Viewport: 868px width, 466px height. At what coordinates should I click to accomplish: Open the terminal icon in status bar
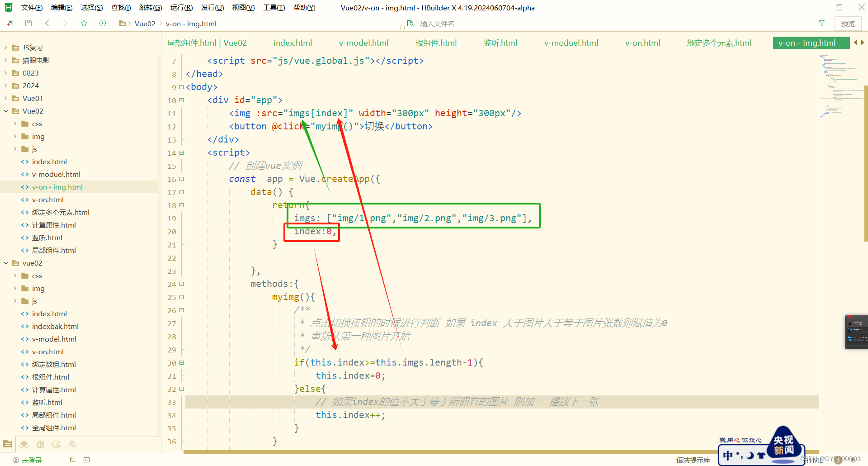[x=86, y=460]
